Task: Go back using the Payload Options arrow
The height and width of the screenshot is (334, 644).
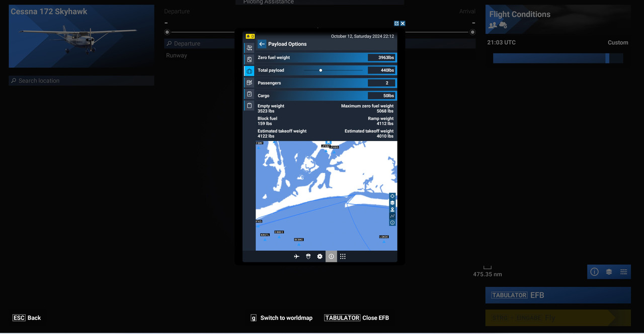Action: tap(262, 44)
